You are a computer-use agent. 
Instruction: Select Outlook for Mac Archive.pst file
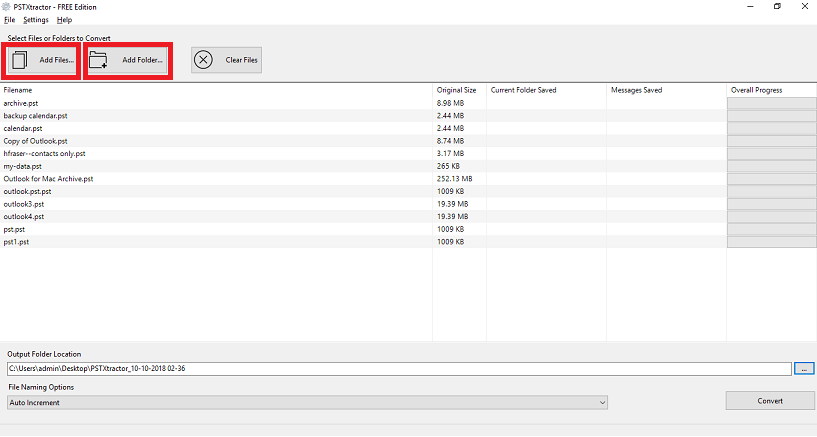(x=48, y=179)
